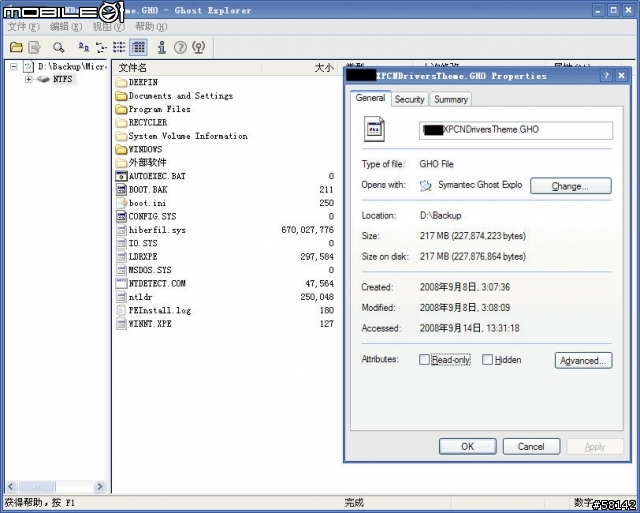The image size is (640, 513).
Task: Open the 文件(F) menu
Action: coord(24,27)
